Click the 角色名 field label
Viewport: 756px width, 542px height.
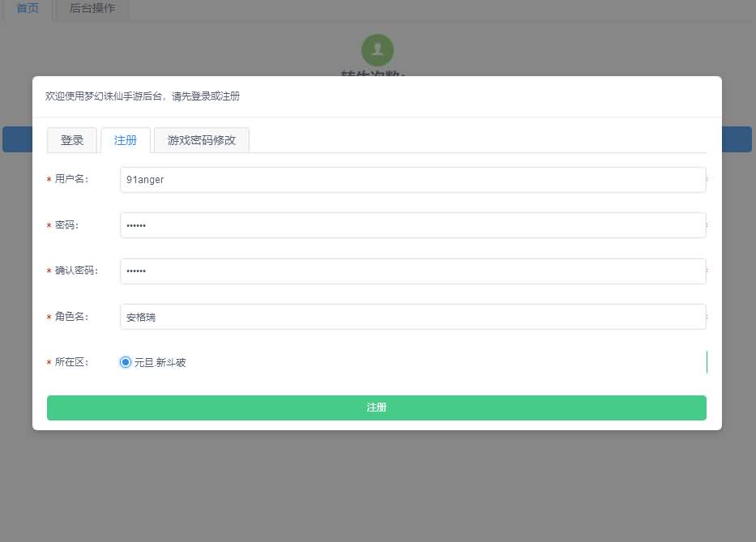[71, 317]
